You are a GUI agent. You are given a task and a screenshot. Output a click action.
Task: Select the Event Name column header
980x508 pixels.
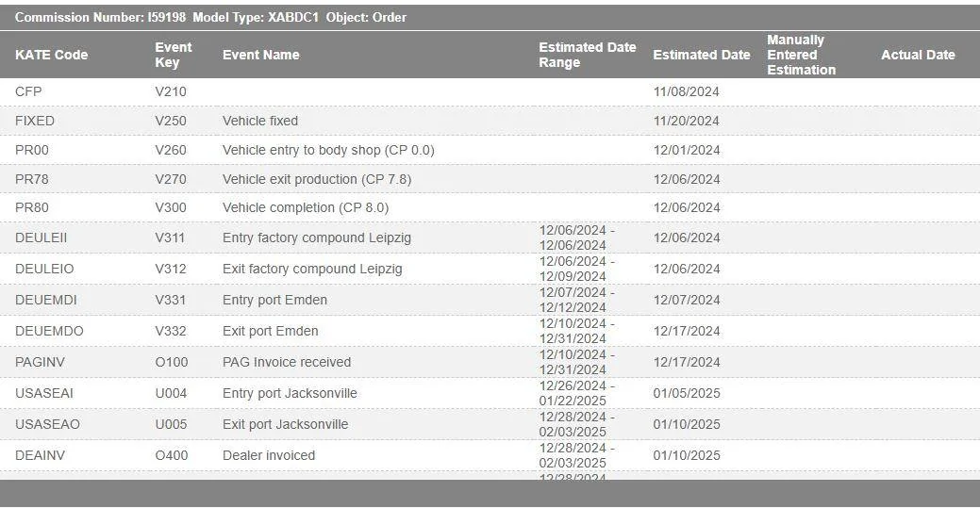point(260,55)
